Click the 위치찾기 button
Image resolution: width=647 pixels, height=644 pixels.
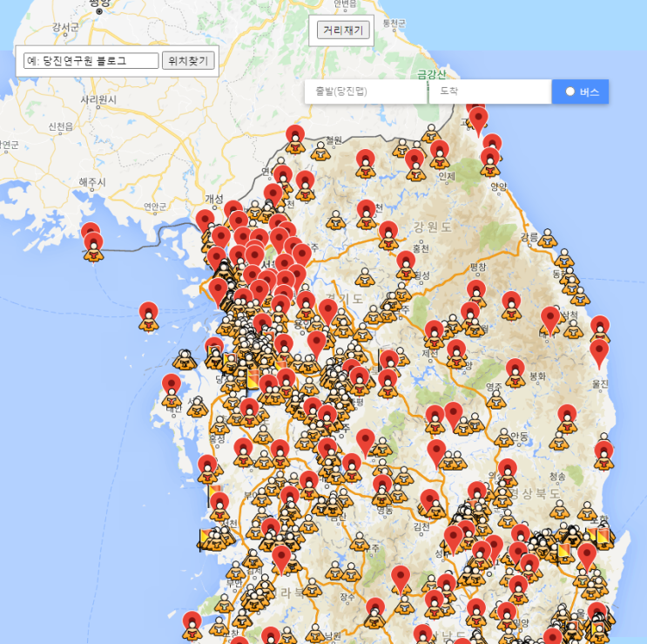click(188, 61)
